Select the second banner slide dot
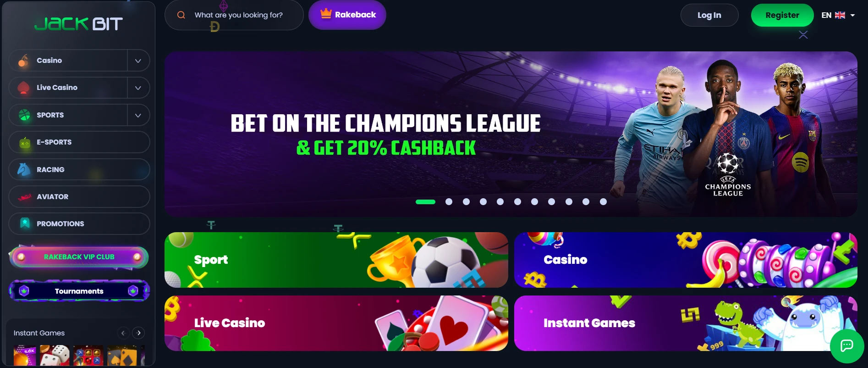Image resolution: width=868 pixels, height=368 pixels. 449,202
